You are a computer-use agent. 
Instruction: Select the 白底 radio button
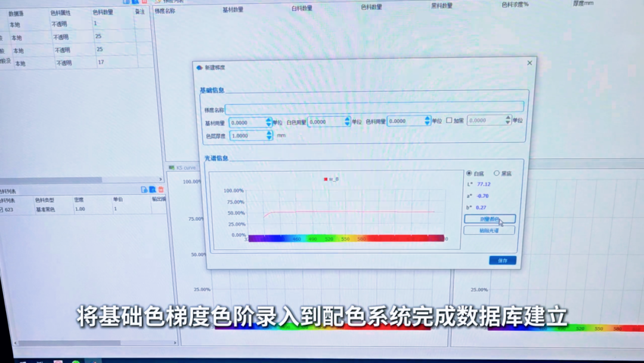pos(469,173)
